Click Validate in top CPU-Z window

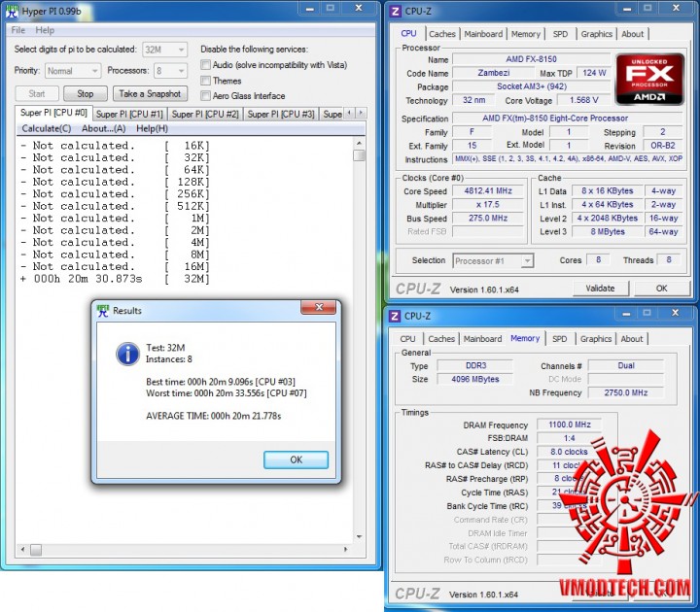(x=600, y=289)
